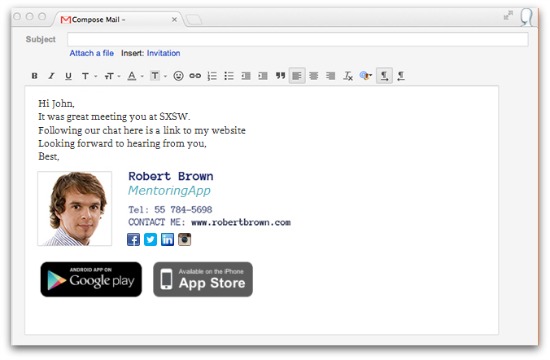Open the Facebook icon in signature

[x=133, y=240]
